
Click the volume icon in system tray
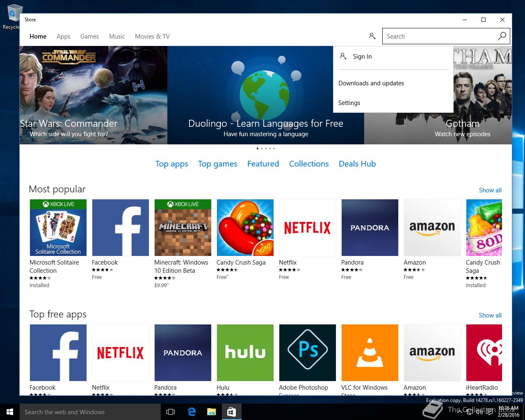(479, 412)
